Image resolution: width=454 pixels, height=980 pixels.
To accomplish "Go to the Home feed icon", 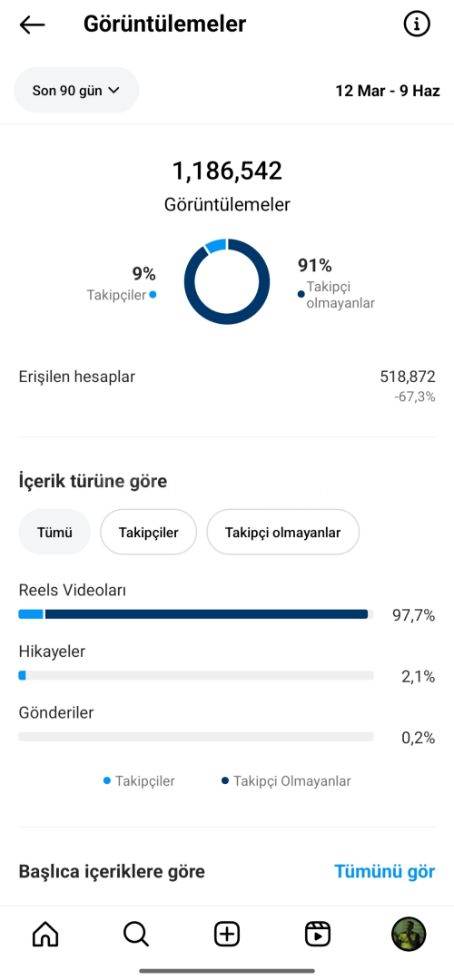I will (x=45, y=935).
